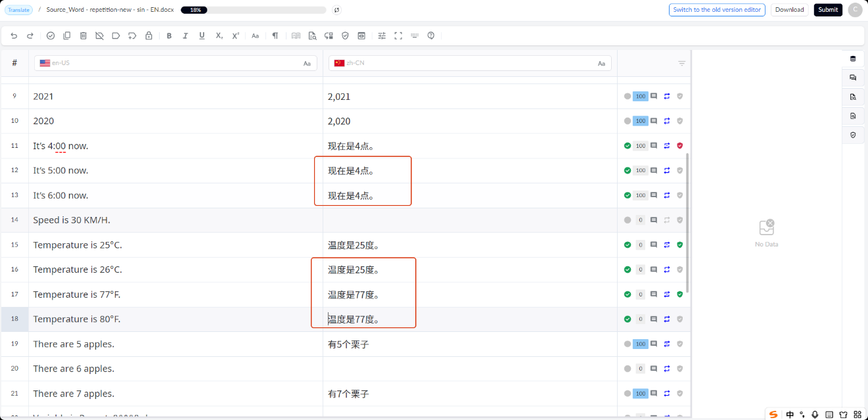Viewport: 868px width, 420px height.
Task: Open the settings sliders icon in toolbar
Action: [x=382, y=35]
